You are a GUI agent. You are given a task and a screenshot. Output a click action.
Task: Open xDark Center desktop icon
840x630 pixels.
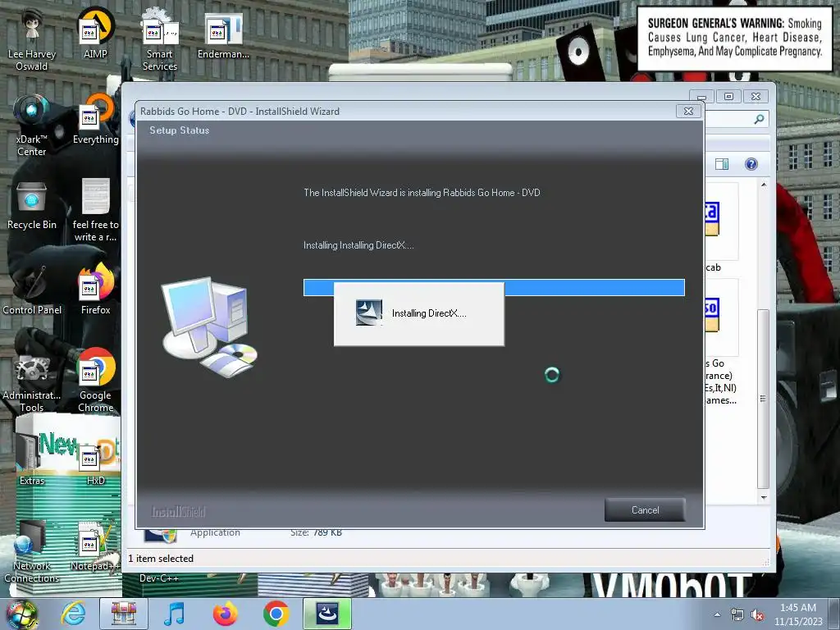pos(32,126)
